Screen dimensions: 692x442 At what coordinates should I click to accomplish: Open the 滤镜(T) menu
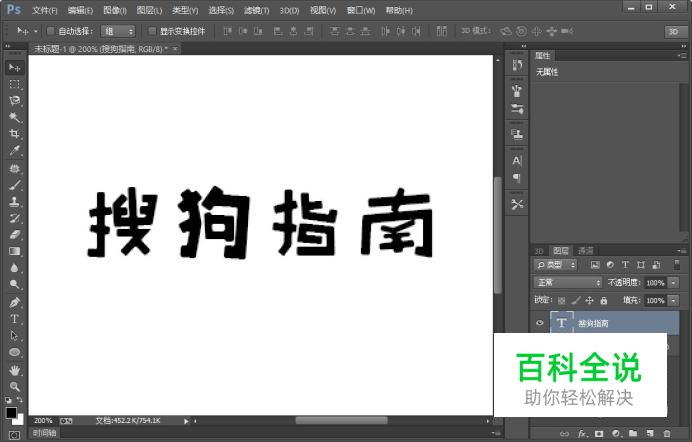(256, 10)
